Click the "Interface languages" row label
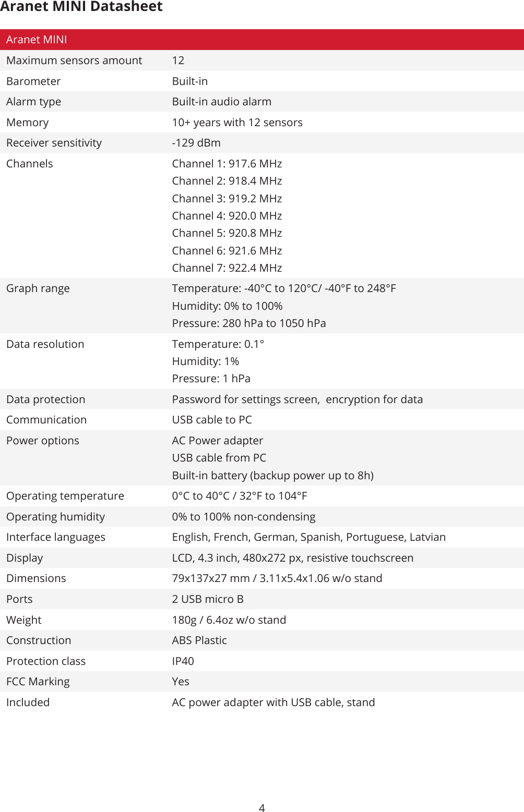Image resolution: width=524 pixels, height=812 pixels. (x=55, y=537)
